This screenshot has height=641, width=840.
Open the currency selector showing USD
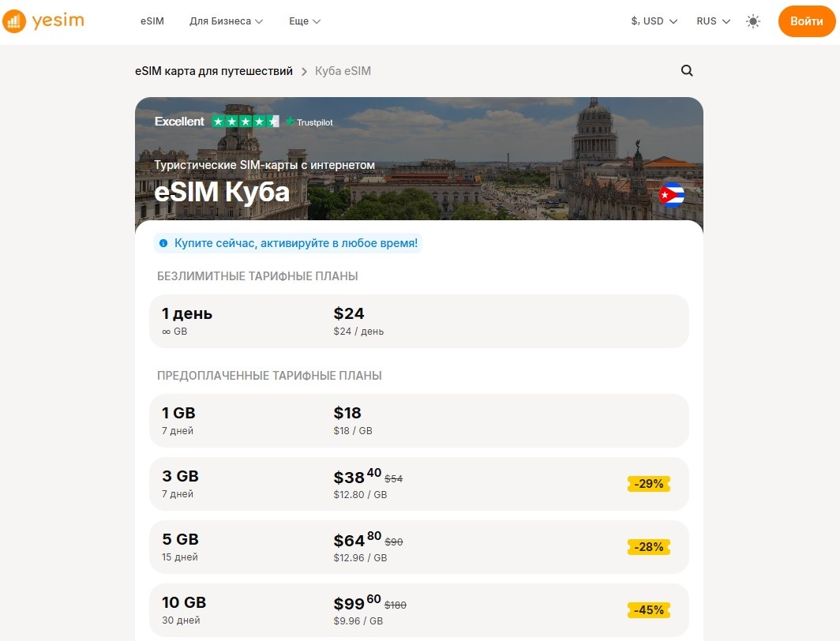654,21
